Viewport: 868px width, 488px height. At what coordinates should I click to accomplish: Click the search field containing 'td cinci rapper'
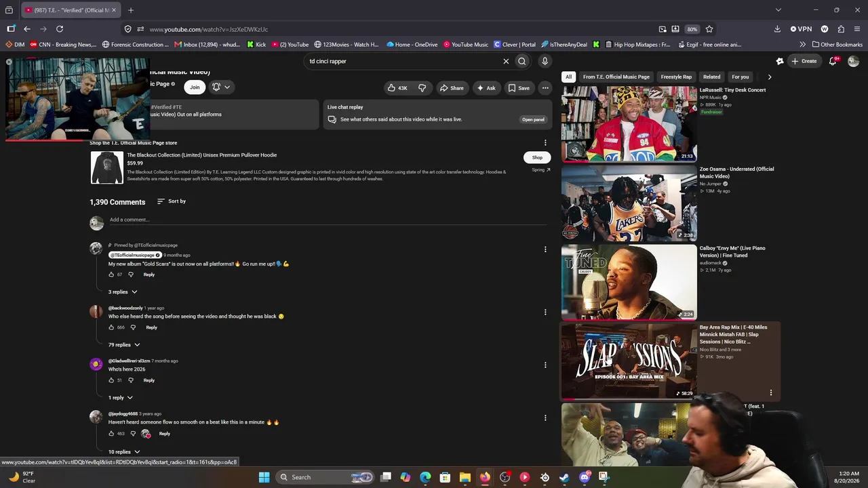(403, 61)
